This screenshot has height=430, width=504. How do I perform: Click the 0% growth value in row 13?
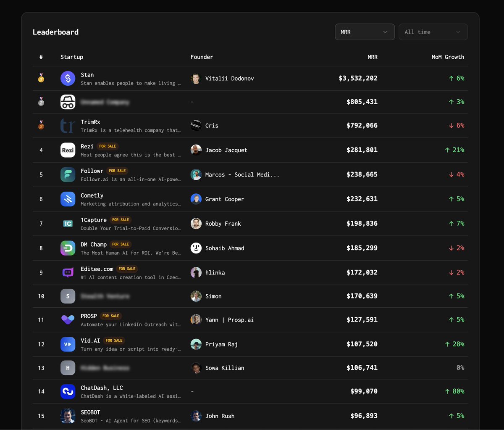(460, 368)
